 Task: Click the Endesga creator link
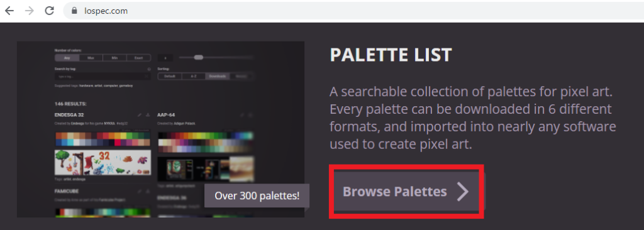pos(77,124)
